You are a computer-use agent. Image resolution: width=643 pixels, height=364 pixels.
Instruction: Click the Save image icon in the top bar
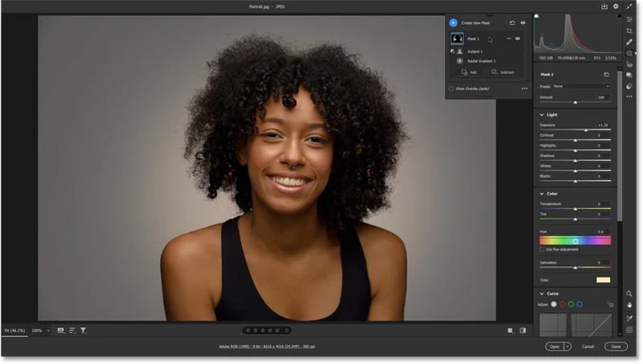coord(604,6)
